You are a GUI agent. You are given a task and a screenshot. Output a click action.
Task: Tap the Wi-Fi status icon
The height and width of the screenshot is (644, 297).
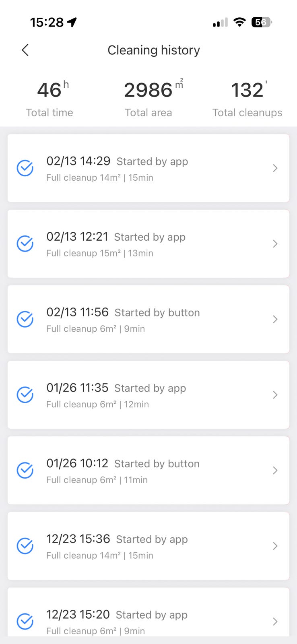point(239,22)
